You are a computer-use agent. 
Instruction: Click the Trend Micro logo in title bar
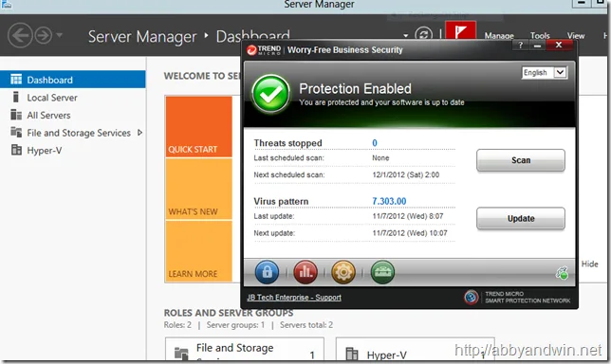point(264,50)
